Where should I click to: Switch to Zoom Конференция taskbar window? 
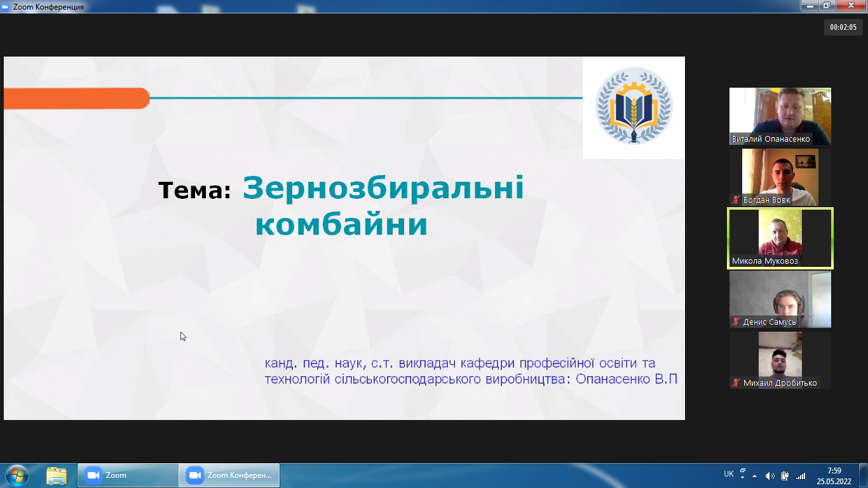229,475
